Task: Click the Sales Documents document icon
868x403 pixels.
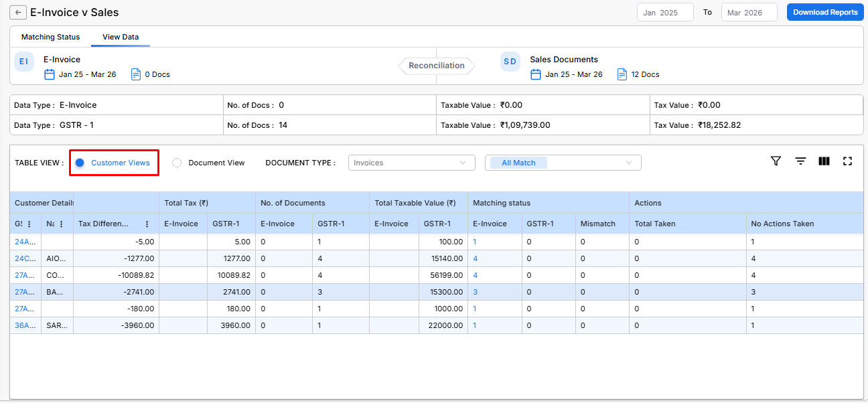Action: (622, 74)
